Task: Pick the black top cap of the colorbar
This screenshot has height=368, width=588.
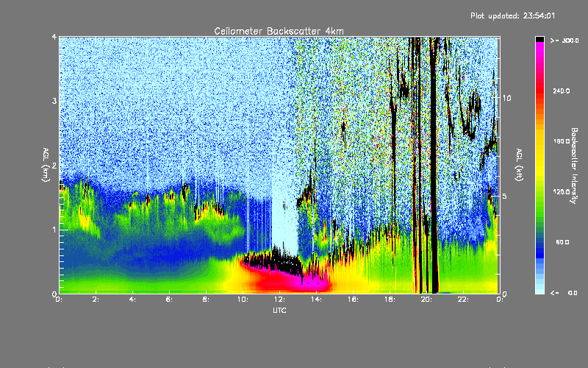Action: (x=539, y=39)
